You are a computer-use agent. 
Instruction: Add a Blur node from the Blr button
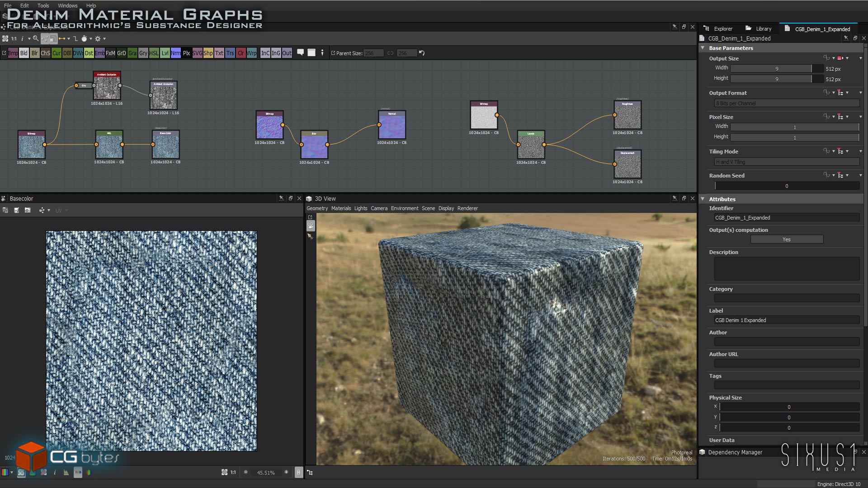coord(34,53)
